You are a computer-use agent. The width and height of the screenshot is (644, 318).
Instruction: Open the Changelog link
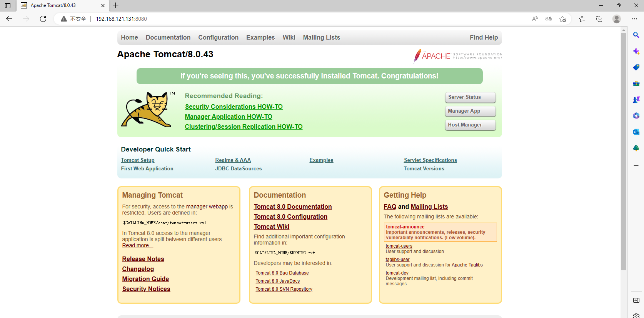click(138, 269)
